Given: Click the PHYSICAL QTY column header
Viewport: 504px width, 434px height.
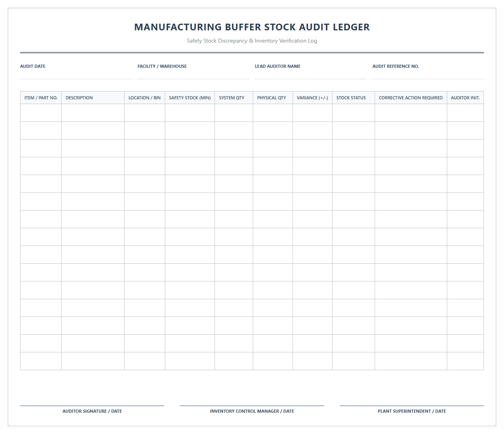Looking at the screenshot, I should (x=273, y=98).
